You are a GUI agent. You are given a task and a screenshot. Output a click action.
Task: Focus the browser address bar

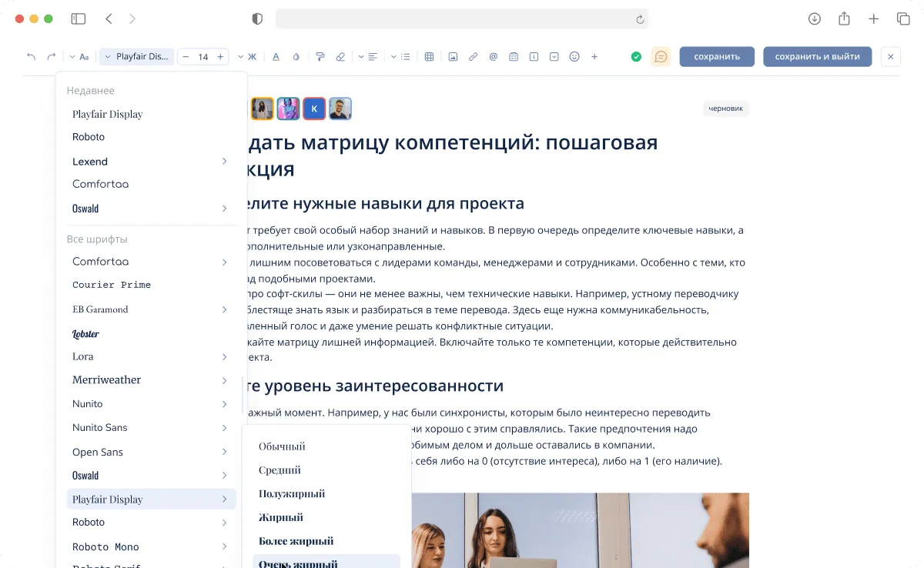tap(462, 18)
